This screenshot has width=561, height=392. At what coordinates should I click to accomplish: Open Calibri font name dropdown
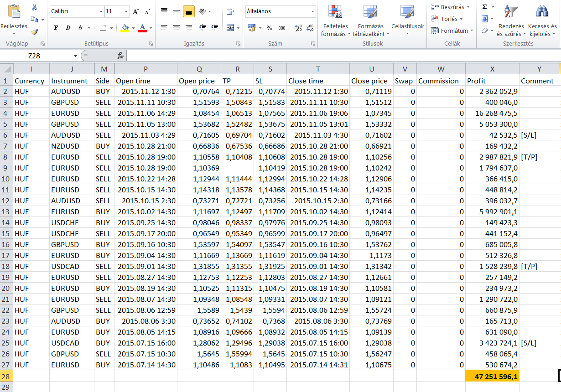click(101, 11)
